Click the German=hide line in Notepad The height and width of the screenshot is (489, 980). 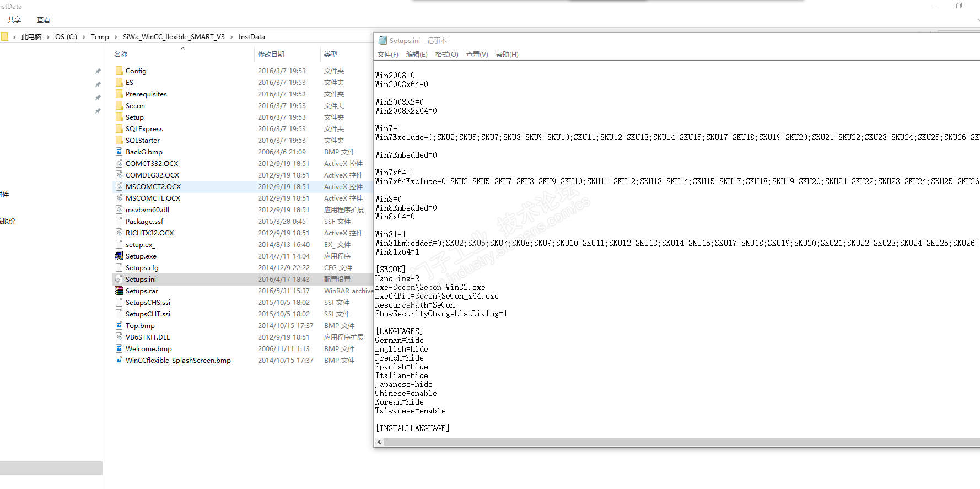point(400,340)
